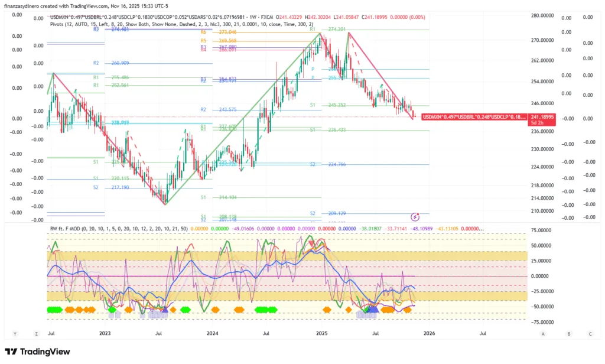Open the Pivots indicator legend settings
605x364 pixels.
pos(59,24)
